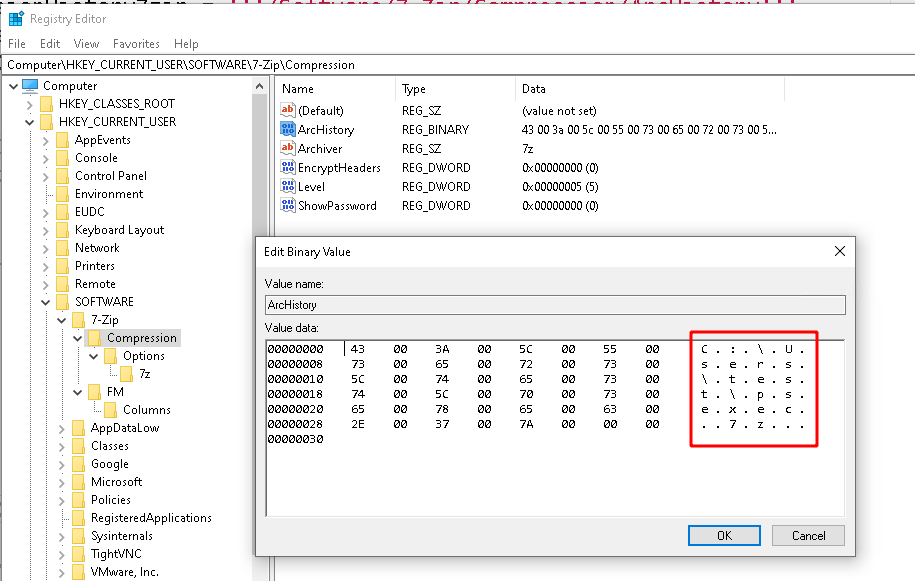Click the EncryptHeaders DWORD icon
This screenshot has width=915, height=581.
(290, 167)
